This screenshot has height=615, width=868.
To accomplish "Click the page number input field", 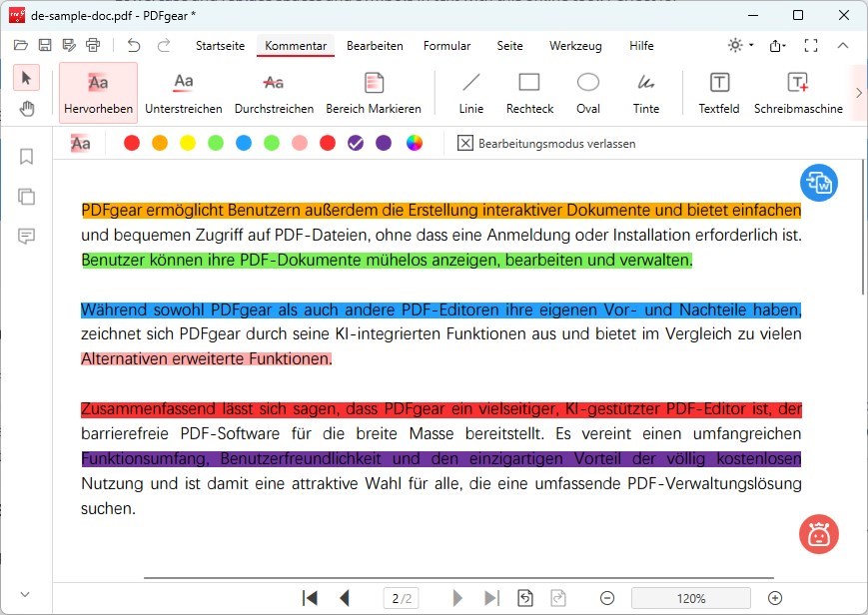I will pos(402,598).
